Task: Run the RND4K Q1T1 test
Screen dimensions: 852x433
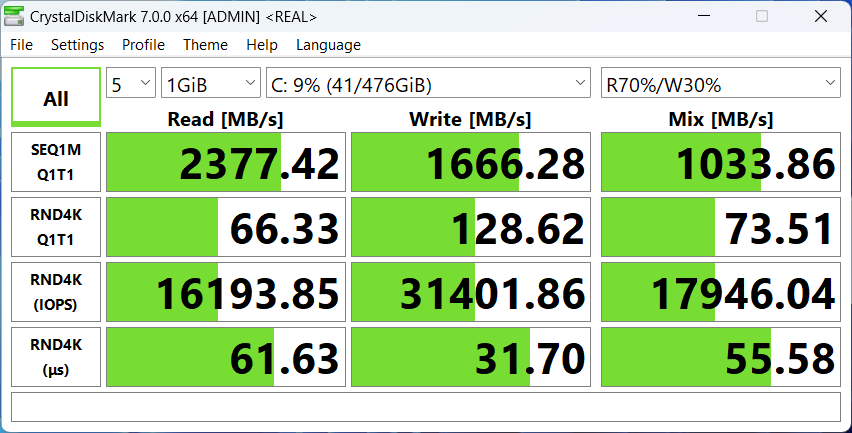Action: [x=56, y=227]
